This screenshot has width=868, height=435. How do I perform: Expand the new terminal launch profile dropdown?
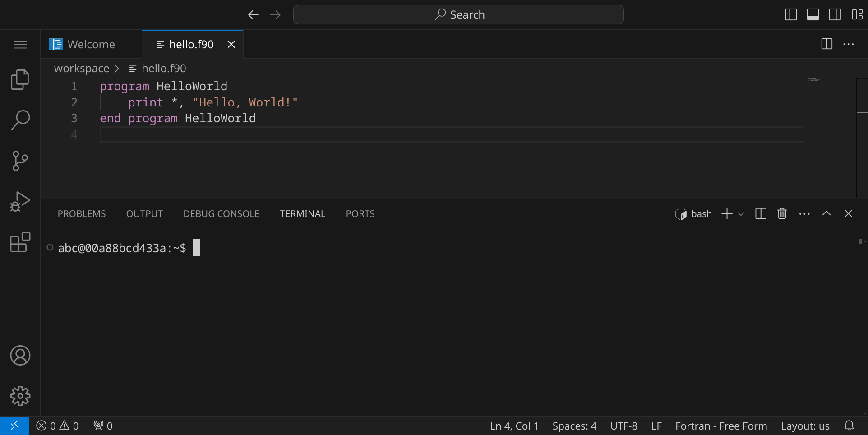(x=741, y=214)
